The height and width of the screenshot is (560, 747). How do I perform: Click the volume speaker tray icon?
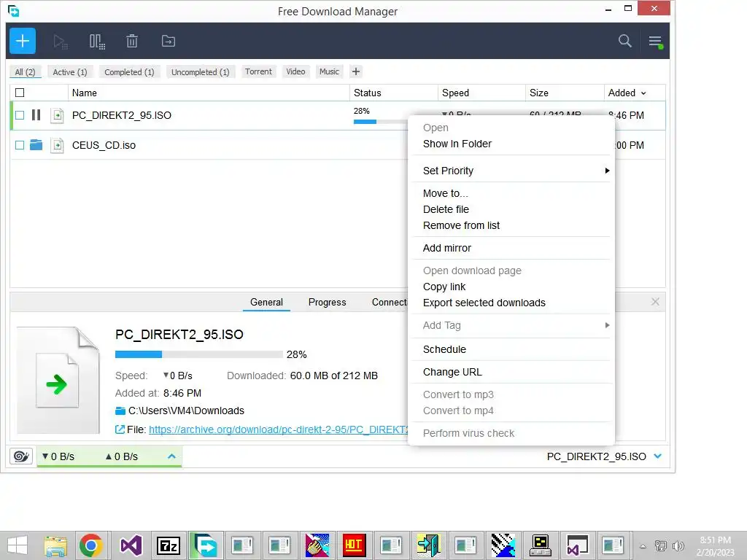[x=678, y=546]
